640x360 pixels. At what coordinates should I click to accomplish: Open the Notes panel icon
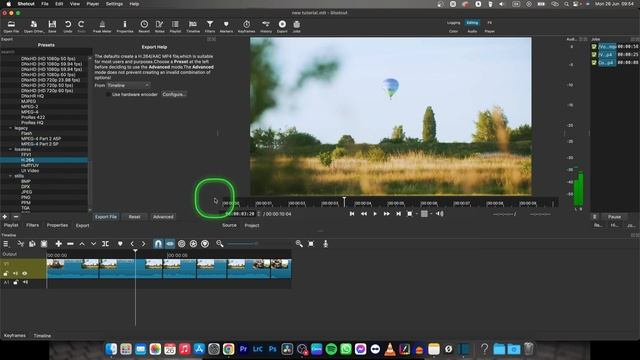tap(160, 27)
